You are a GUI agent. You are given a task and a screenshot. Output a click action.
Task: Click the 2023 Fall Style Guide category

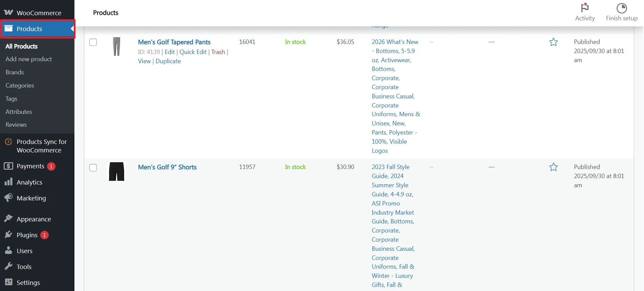pos(391,171)
